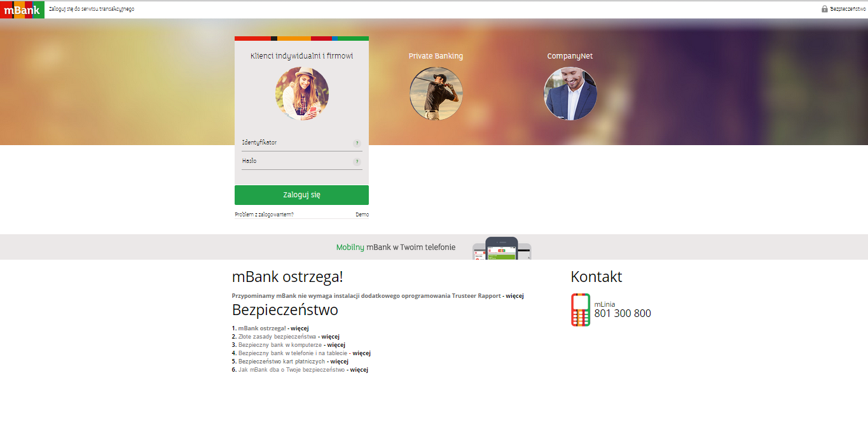Open więcej for Bezpieczeństwo kart płatniczych
The width and height of the screenshot is (868, 422).
[x=339, y=362]
